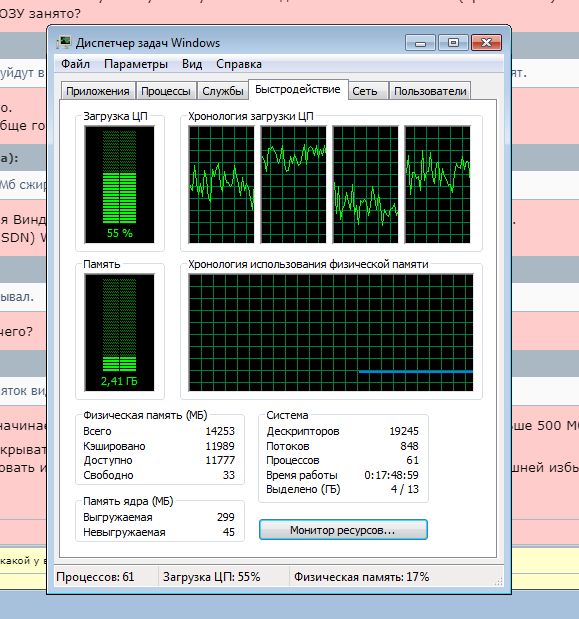Click the Потоков value 848

[x=409, y=446]
